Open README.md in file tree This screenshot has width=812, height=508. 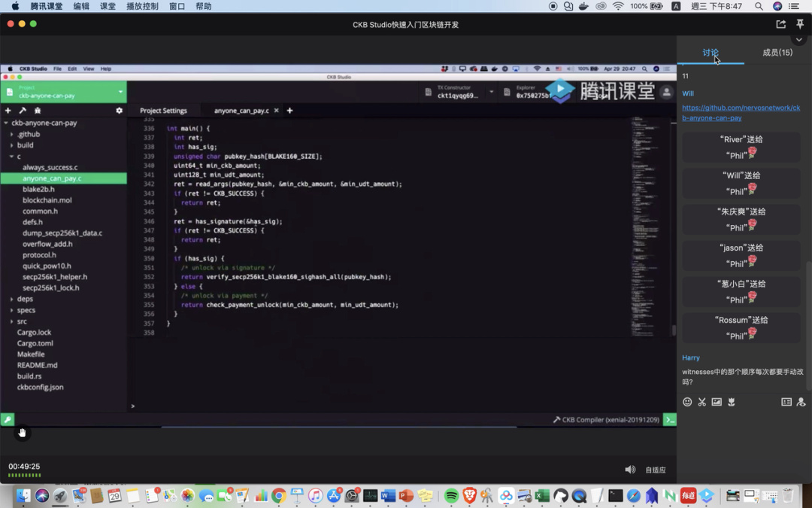point(37,365)
